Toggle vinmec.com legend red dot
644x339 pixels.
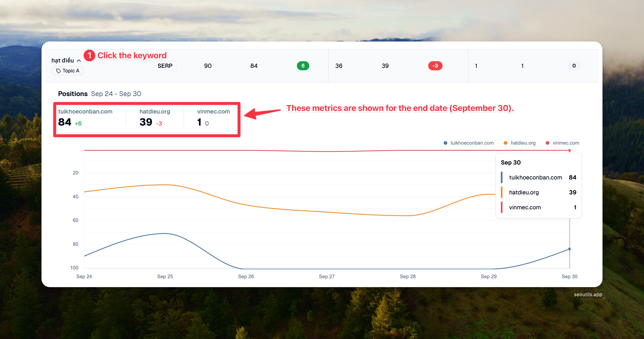click(547, 143)
